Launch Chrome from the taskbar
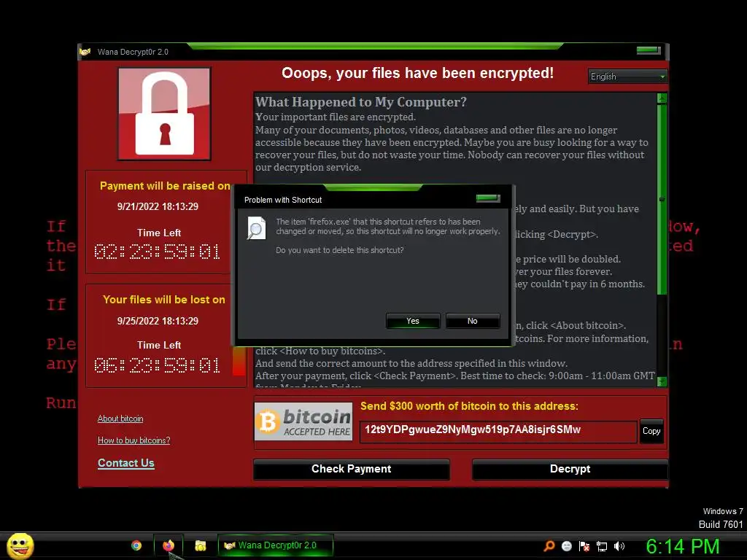Screen dimensions: 747x560 coord(136,545)
